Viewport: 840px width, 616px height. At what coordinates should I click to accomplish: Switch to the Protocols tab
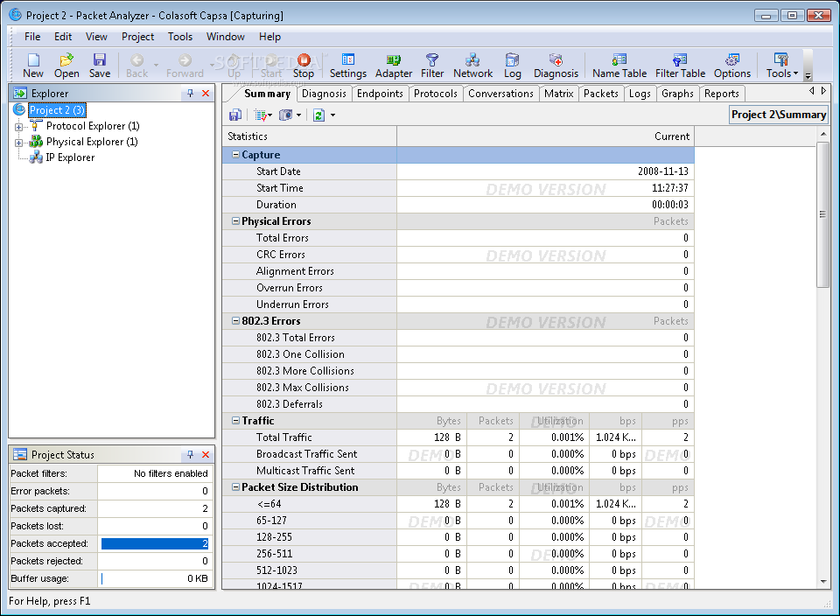[436, 94]
